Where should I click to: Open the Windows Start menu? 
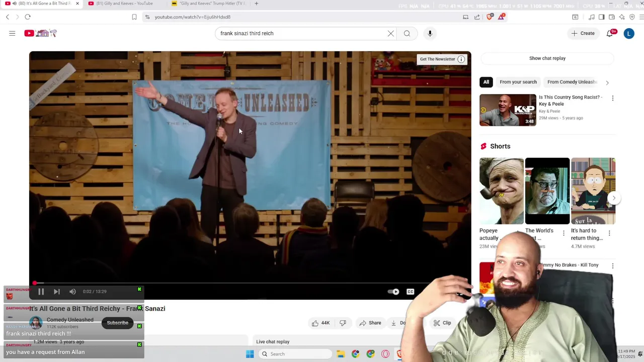[x=250, y=354]
